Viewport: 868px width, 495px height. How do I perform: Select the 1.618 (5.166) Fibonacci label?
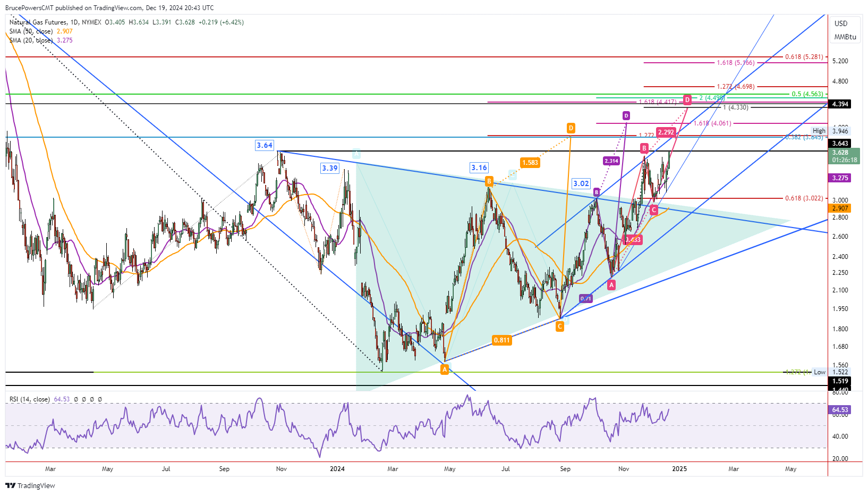[x=735, y=63]
